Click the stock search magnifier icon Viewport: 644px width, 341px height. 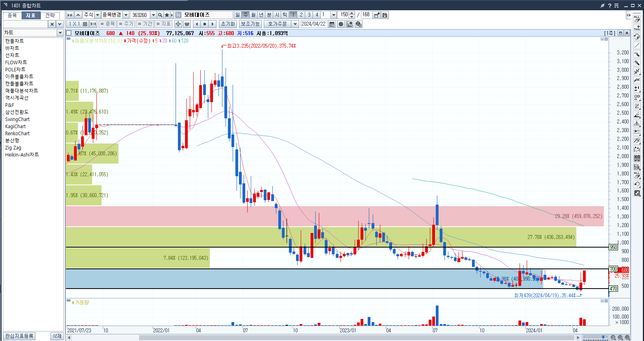(x=160, y=15)
